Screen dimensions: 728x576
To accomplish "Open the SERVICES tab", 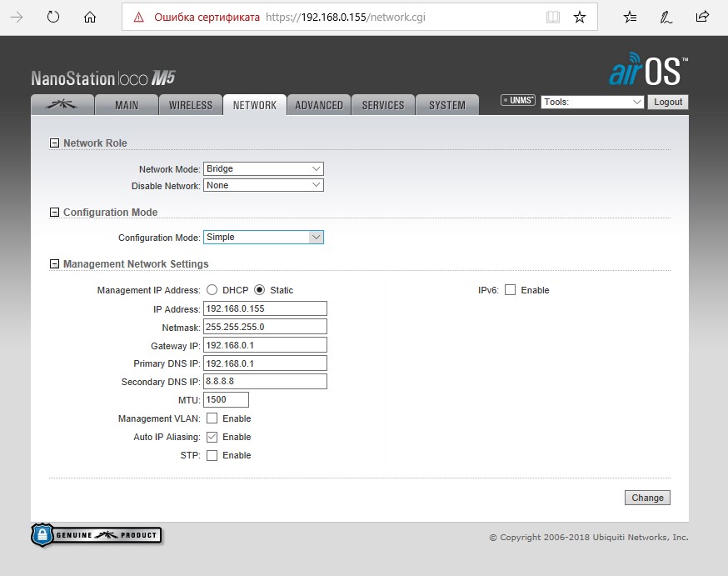I will [383, 105].
